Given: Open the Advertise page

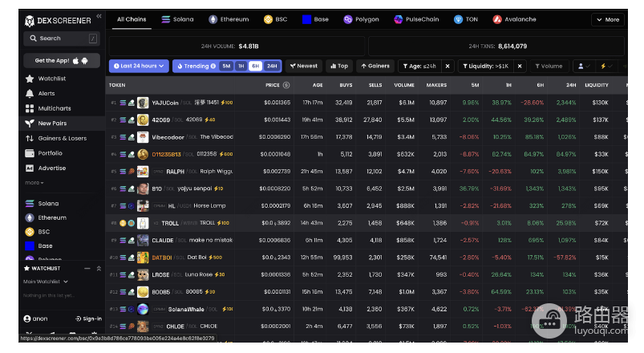Looking at the screenshot, I should (52, 168).
